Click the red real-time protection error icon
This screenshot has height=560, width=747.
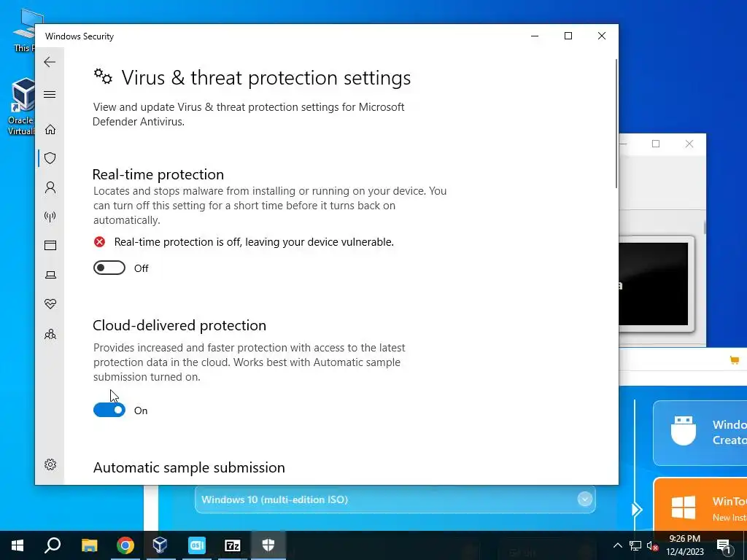point(99,242)
